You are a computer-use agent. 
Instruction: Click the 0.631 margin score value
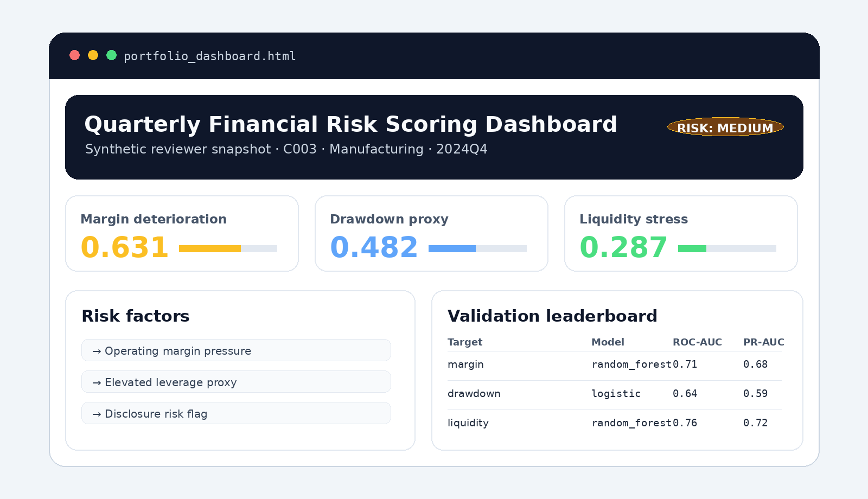tap(124, 248)
